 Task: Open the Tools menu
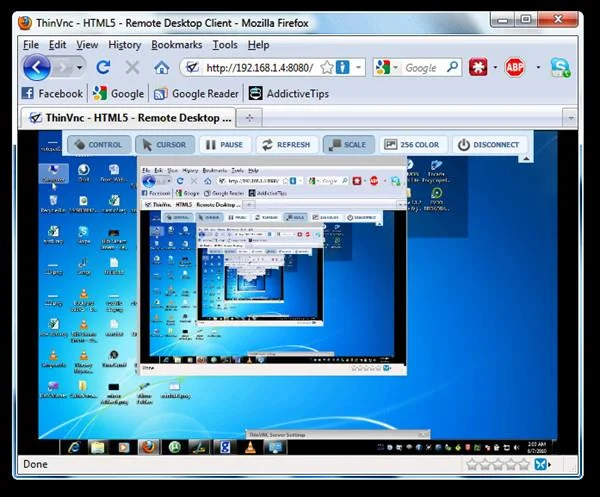225,45
